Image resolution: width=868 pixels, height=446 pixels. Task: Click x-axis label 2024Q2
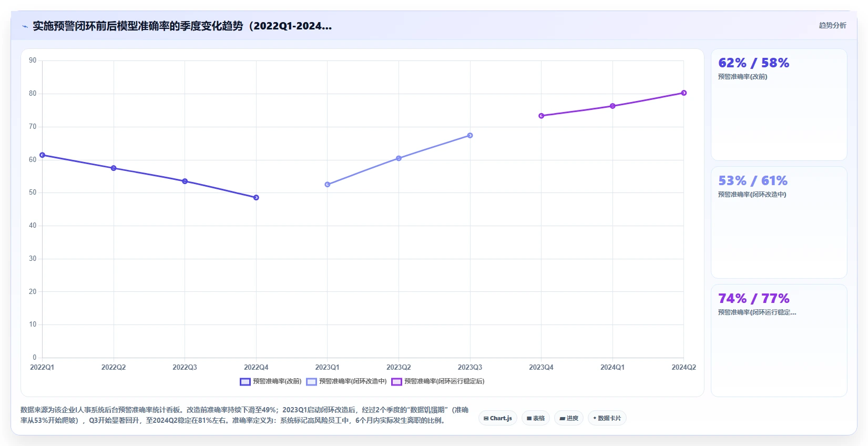pos(684,367)
